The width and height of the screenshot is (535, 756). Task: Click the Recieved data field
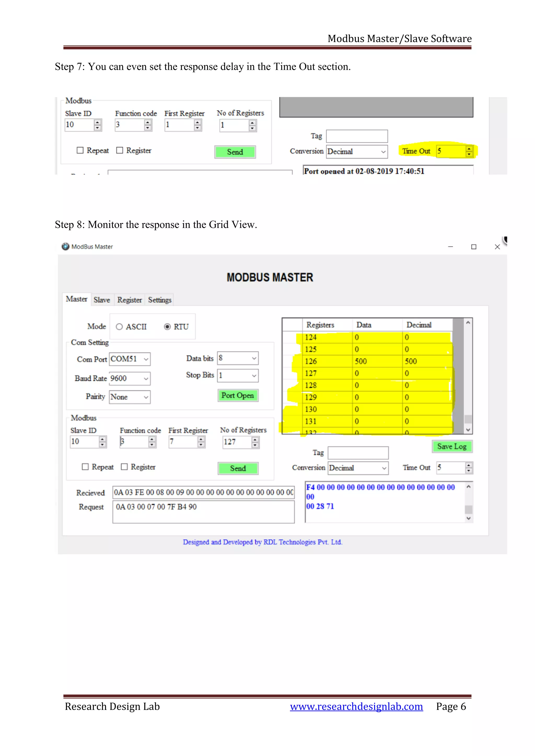[203, 493]
